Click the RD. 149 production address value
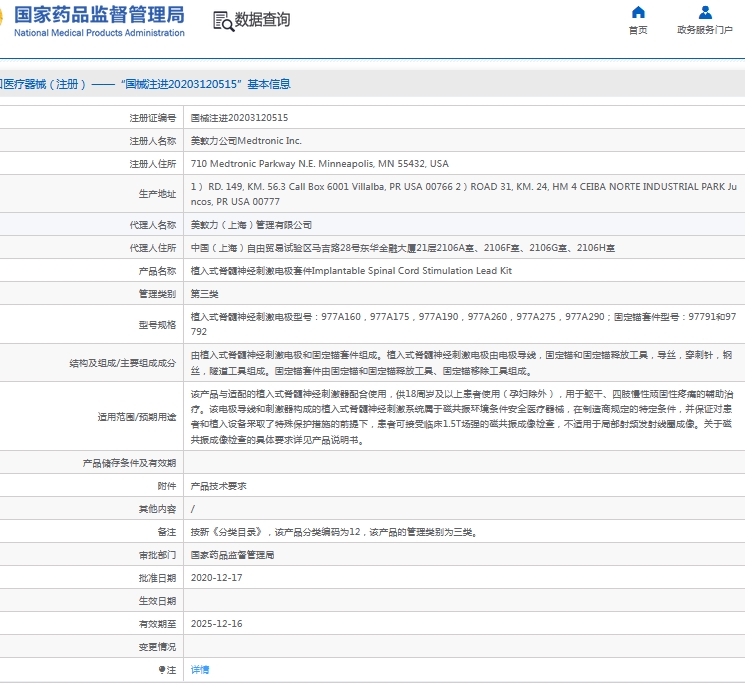The image size is (745, 687). [464, 194]
